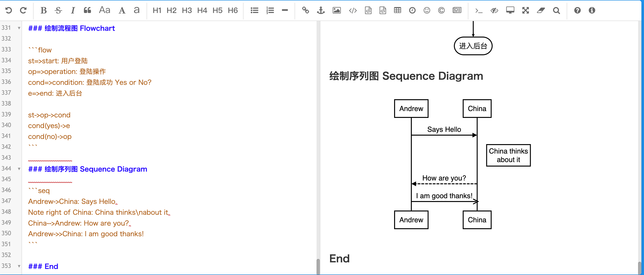The image size is (644, 275).
Task: Click the Redo icon
Action: tap(23, 10)
